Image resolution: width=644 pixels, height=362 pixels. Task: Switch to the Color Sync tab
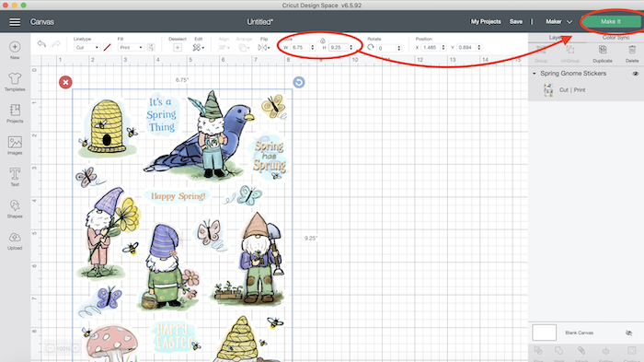pyautogui.click(x=615, y=38)
